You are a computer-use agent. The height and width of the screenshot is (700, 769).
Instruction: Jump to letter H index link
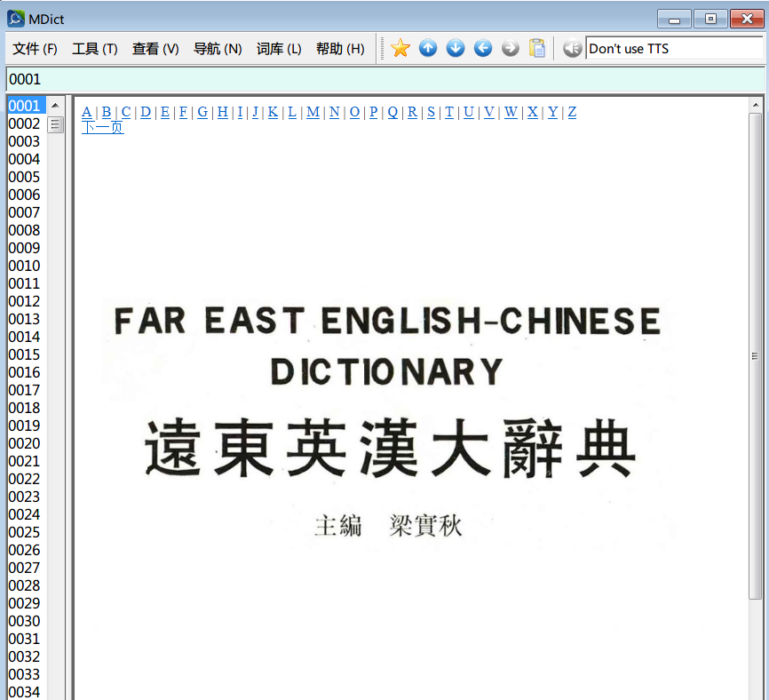(x=223, y=112)
